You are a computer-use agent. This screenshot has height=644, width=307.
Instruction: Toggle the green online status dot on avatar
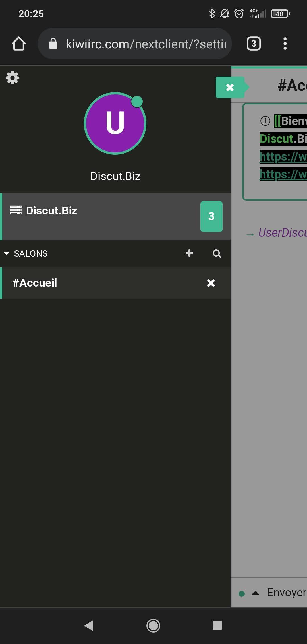click(137, 102)
